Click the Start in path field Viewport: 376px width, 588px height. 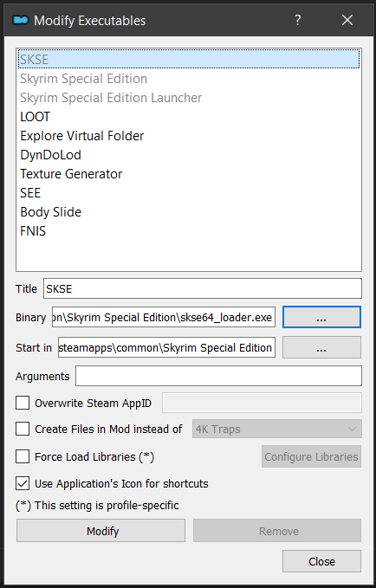pos(166,347)
